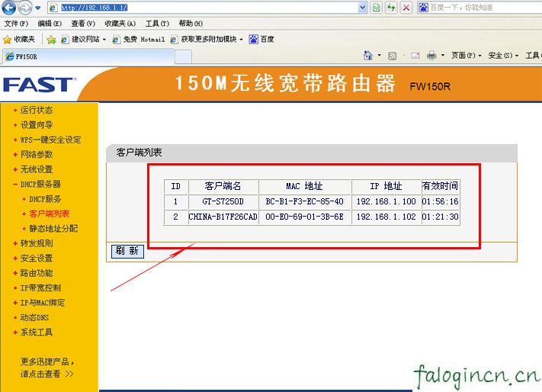Image resolution: width=542 pixels, height=392 pixels.
Task: Open IP带宽控制 in the sidebar
Action: point(40,288)
